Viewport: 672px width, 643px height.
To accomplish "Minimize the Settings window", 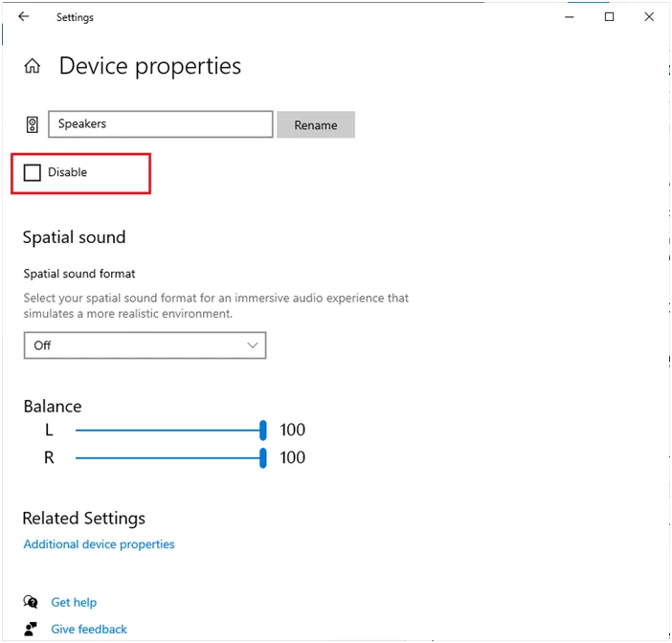I will click(x=570, y=17).
